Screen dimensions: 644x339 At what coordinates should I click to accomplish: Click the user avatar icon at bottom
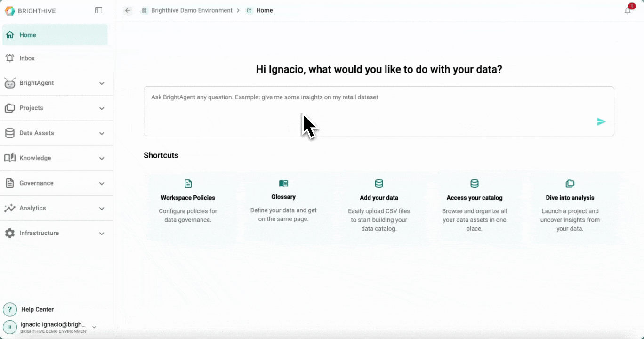point(10,327)
